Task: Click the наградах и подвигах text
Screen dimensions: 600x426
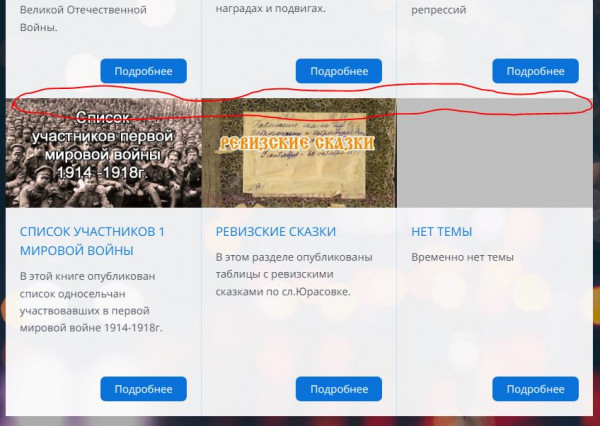Action: click(x=270, y=8)
